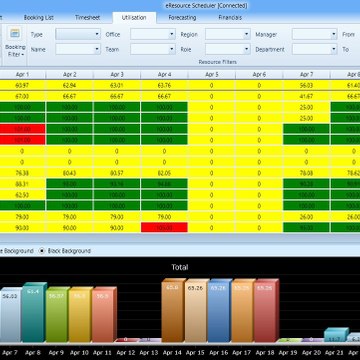The image size is (360, 360).
Task: Select the 63.97 cell under Apr 1
Action: pos(22,85)
